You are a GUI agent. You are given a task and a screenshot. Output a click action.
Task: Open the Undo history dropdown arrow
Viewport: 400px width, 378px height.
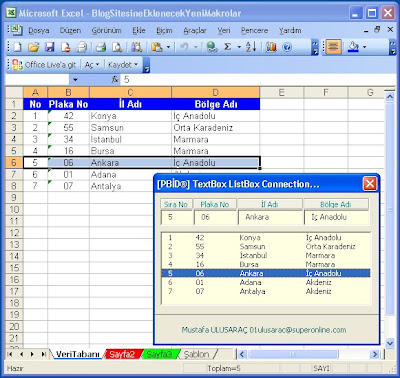point(196,47)
